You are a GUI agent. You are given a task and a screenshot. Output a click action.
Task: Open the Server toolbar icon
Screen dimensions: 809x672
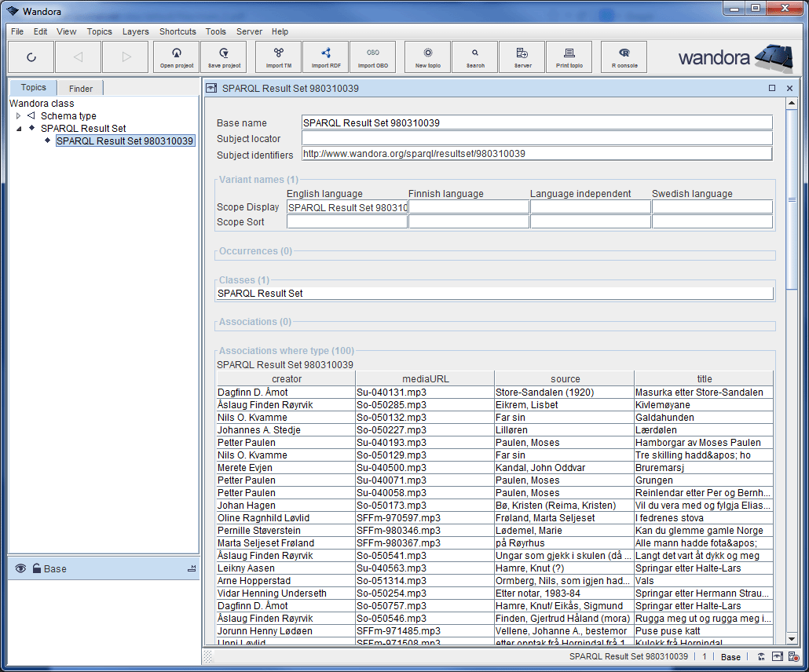tap(522, 57)
